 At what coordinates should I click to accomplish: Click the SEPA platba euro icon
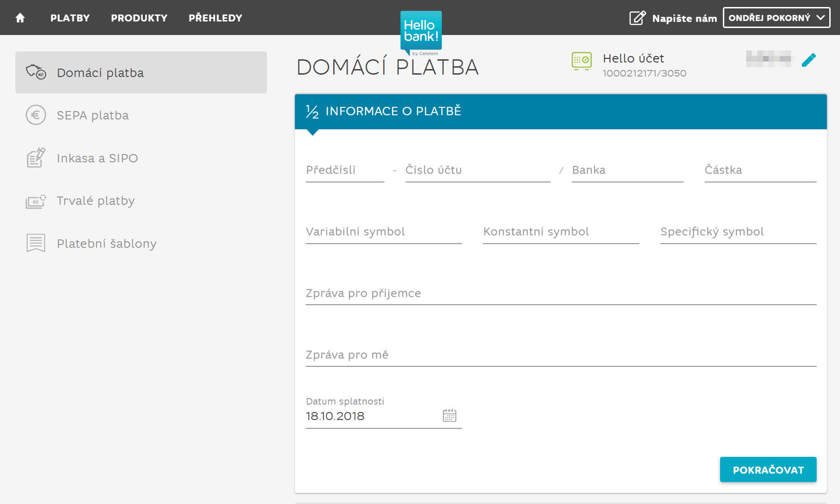35,114
